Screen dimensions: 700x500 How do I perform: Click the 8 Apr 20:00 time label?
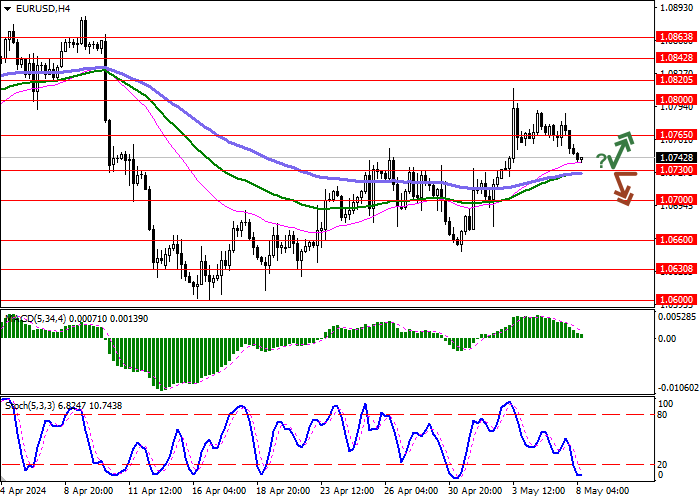[x=89, y=491]
